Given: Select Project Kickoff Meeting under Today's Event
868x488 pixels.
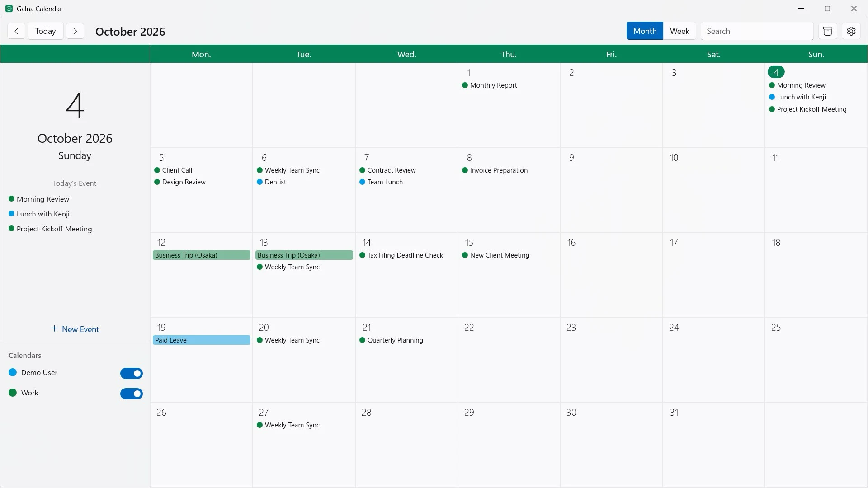Looking at the screenshot, I should (50, 229).
